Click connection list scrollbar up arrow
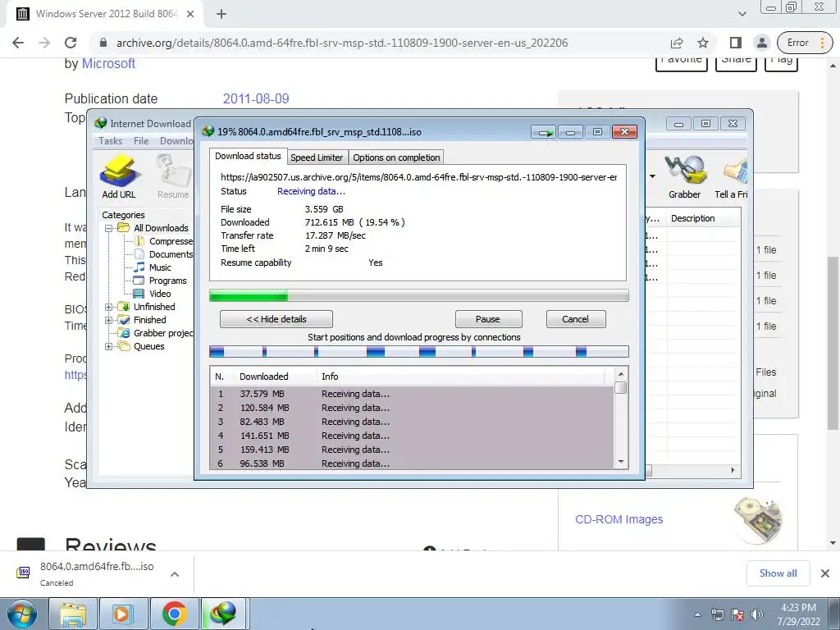Viewport: 840px width, 630px height. click(621, 374)
